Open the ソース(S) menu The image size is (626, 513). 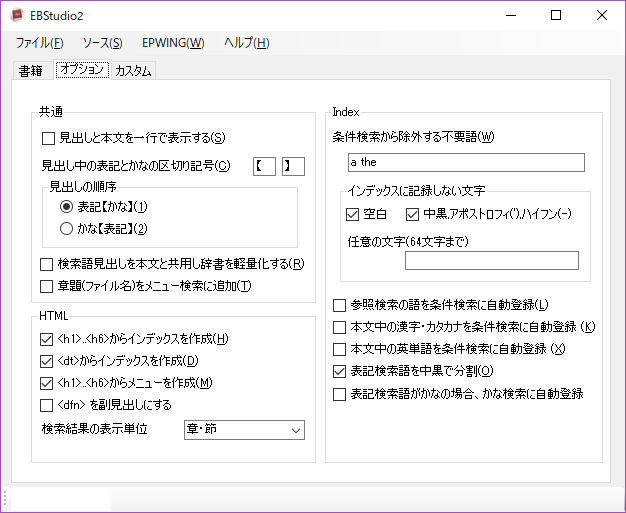(102, 43)
